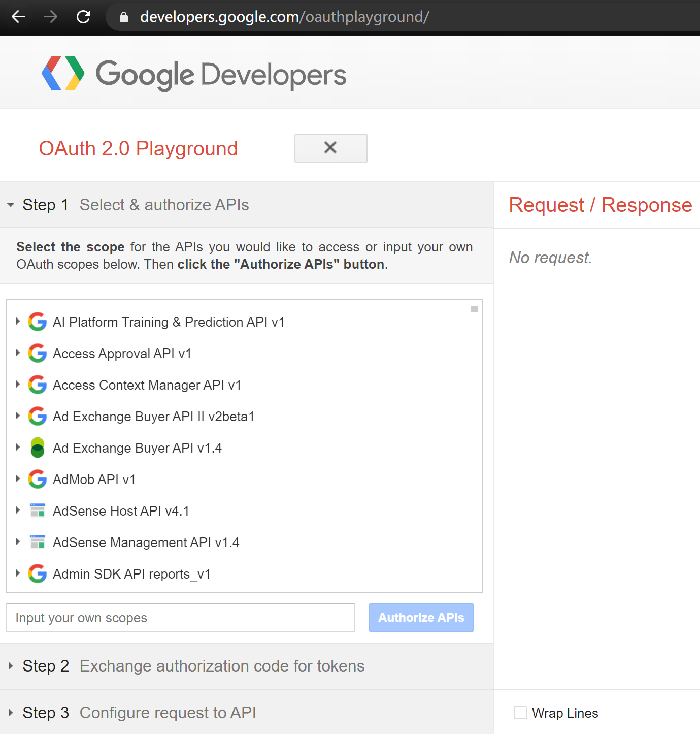This screenshot has width=700, height=734.
Task: Open Step 3 Configure request to API
Action: click(x=247, y=712)
